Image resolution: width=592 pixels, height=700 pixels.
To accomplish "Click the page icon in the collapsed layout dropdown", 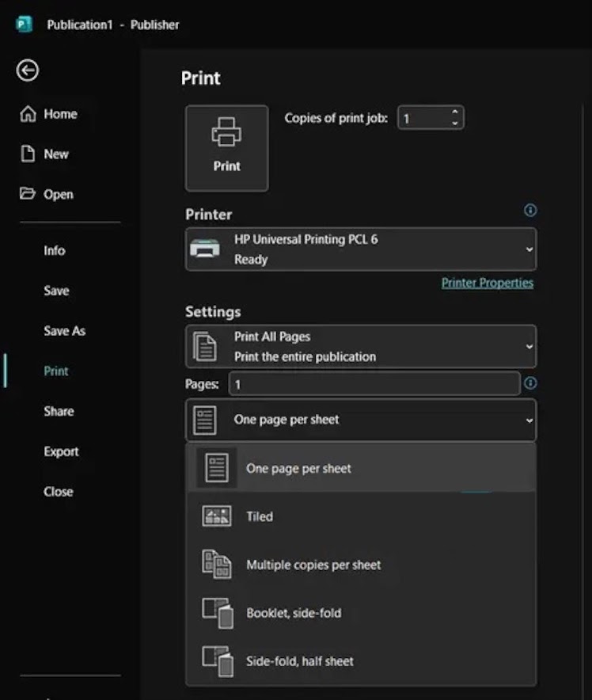I will tap(205, 420).
